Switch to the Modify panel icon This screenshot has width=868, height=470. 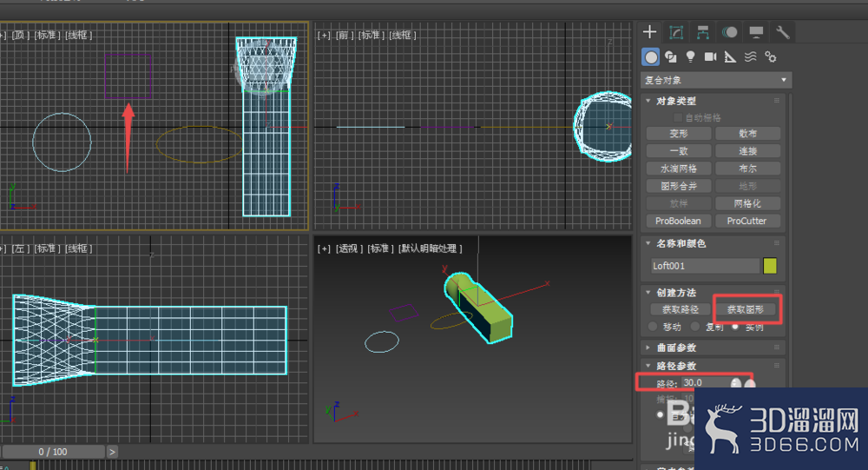[676, 32]
